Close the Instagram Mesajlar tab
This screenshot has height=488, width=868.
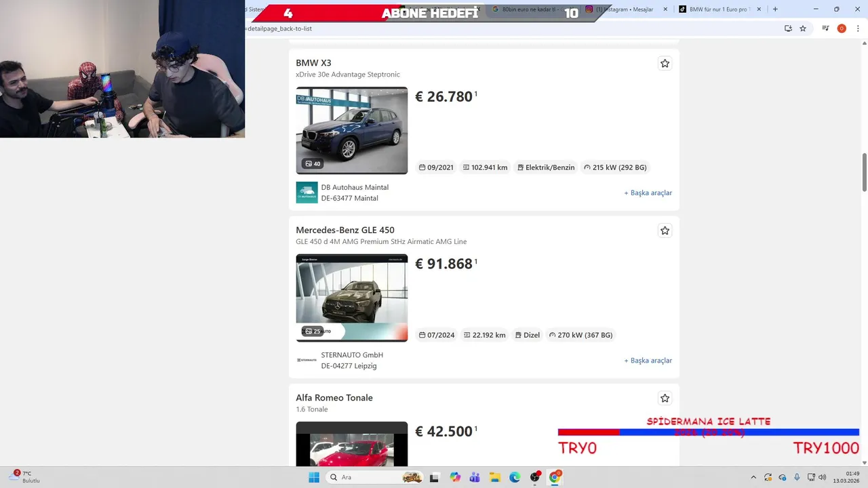click(x=665, y=9)
